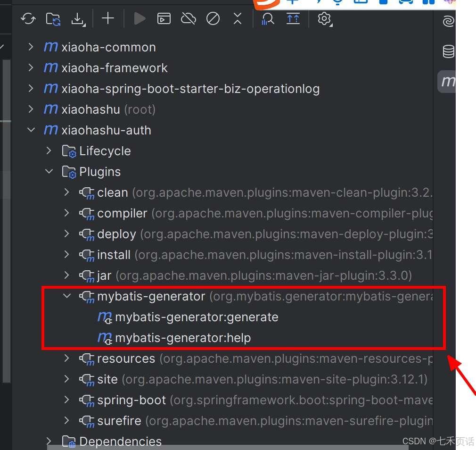Show Maven dependencies analyzer
Screen dimensions: 476x450
(x=267, y=19)
